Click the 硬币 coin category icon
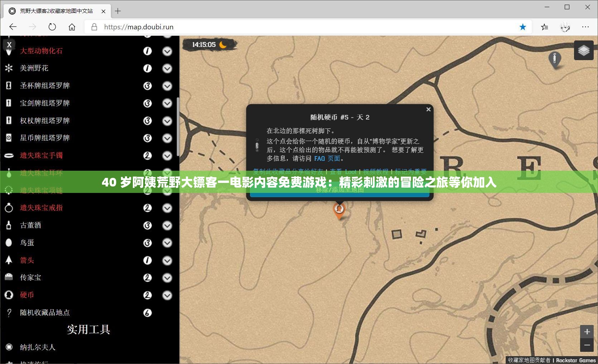598x364 pixels. pyautogui.click(x=9, y=295)
